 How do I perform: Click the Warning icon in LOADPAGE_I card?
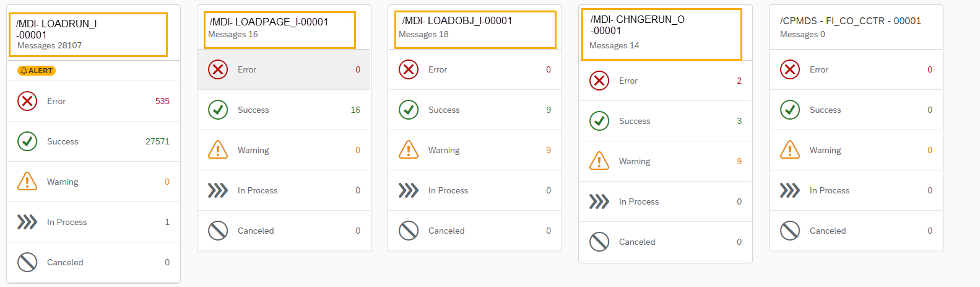(218, 150)
